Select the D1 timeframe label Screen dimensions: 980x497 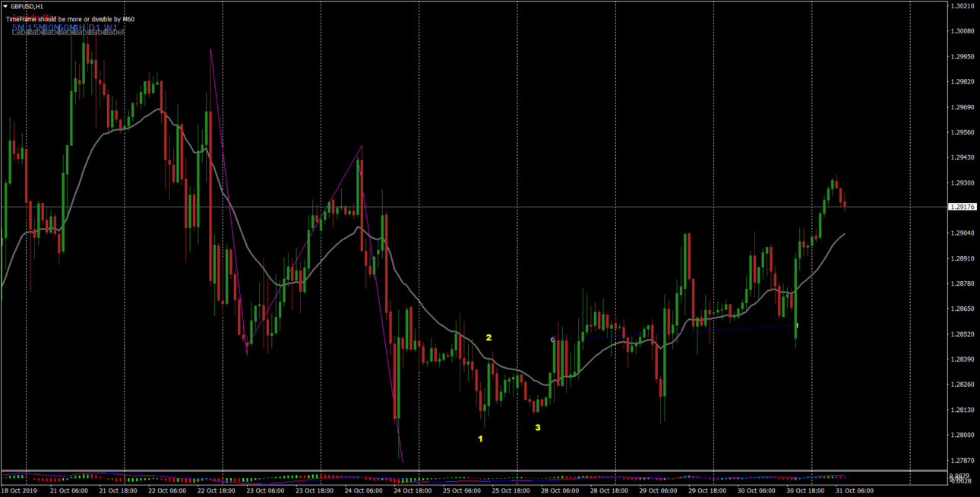point(95,28)
